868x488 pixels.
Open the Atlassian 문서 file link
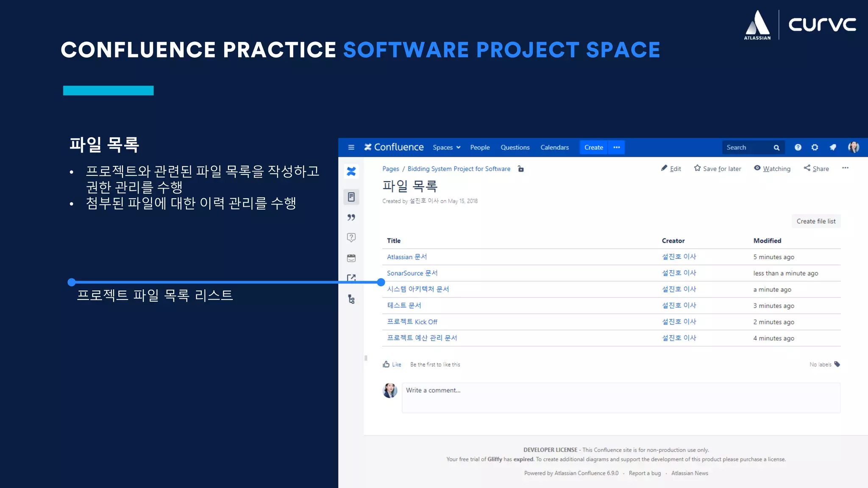[407, 257]
